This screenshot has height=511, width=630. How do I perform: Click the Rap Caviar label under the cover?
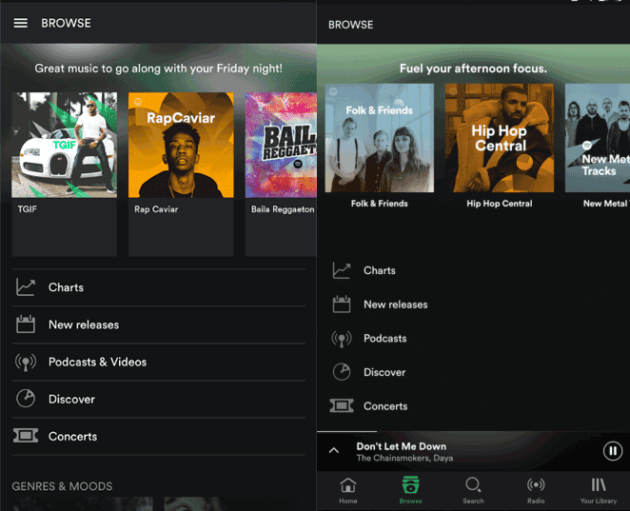coord(156,209)
